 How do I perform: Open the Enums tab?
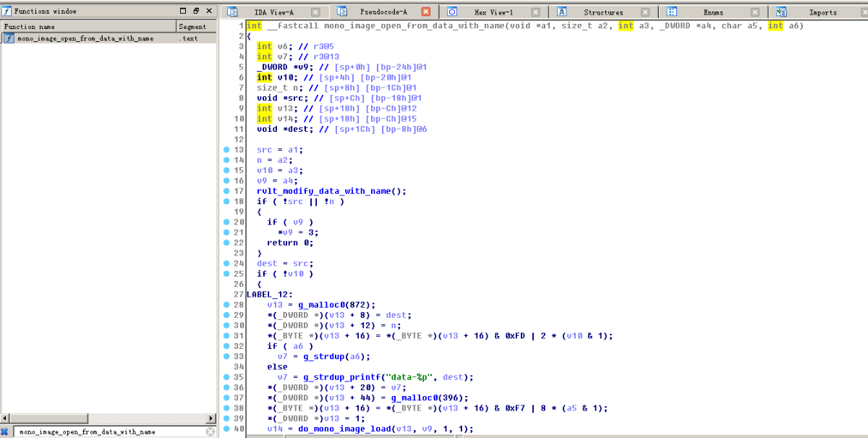coord(712,12)
